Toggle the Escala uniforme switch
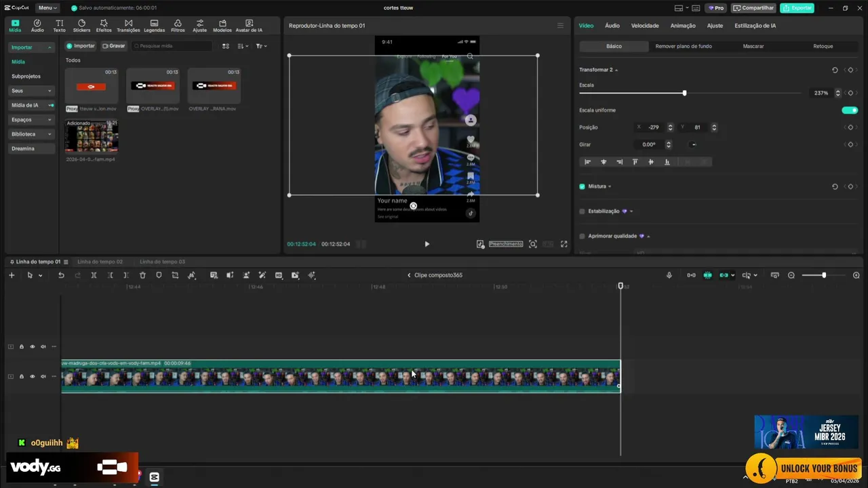Image resolution: width=868 pixels, height=488 pixels. 850,110
